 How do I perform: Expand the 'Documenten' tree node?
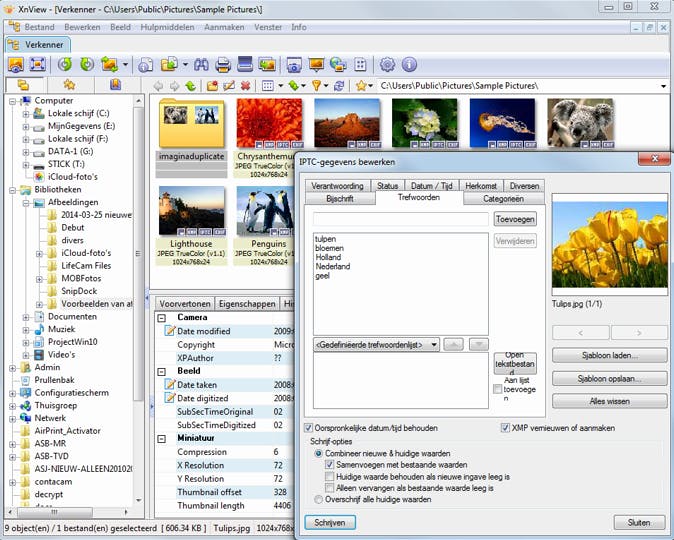tap(26, 317)
